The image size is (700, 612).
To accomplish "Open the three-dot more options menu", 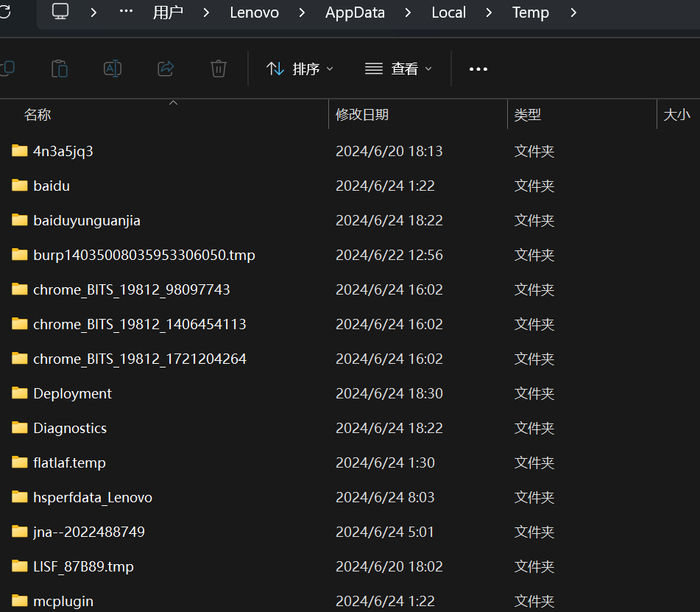I will [478, 68].
